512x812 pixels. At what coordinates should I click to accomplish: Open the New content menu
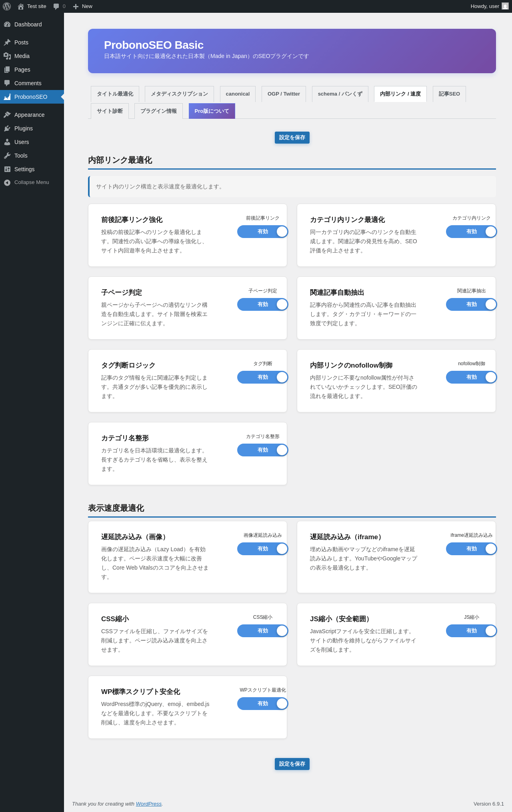[x=83, y=6]
